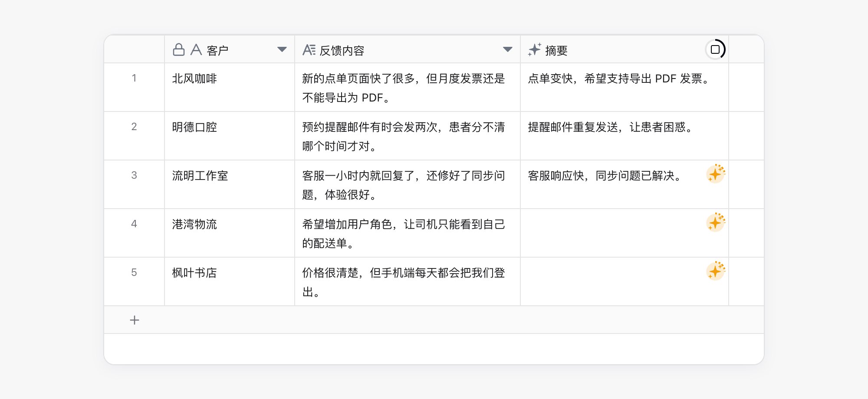Image resolution: width=868 pixels, height=399 pixels.
Task: Select row number 2
Action: point(134,127)
